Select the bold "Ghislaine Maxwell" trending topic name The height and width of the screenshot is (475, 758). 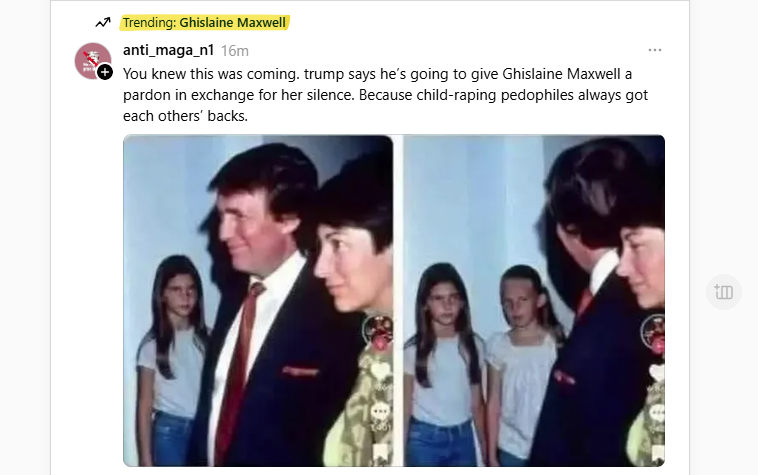(x=233, y=23)
